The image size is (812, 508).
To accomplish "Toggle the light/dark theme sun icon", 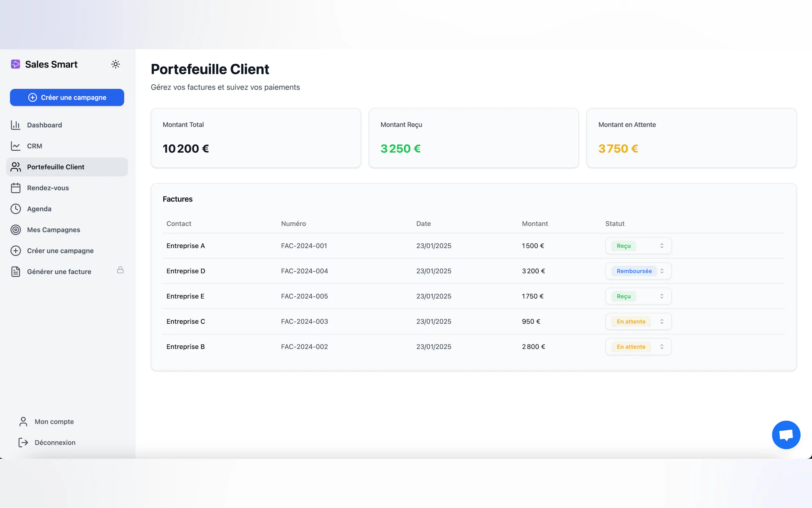I will point(115,64).
